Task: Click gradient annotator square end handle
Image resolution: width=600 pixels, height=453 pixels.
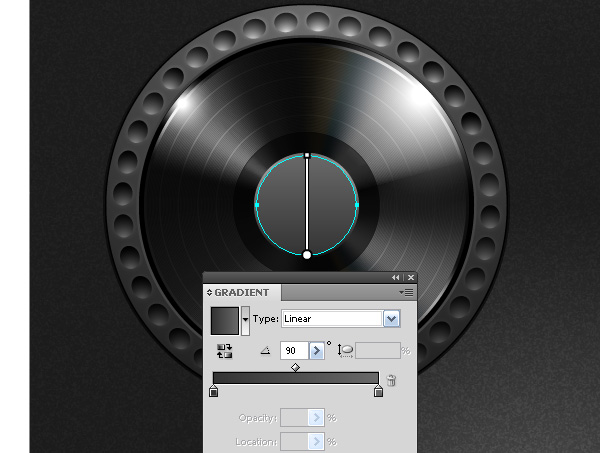Action: [307, 155]
